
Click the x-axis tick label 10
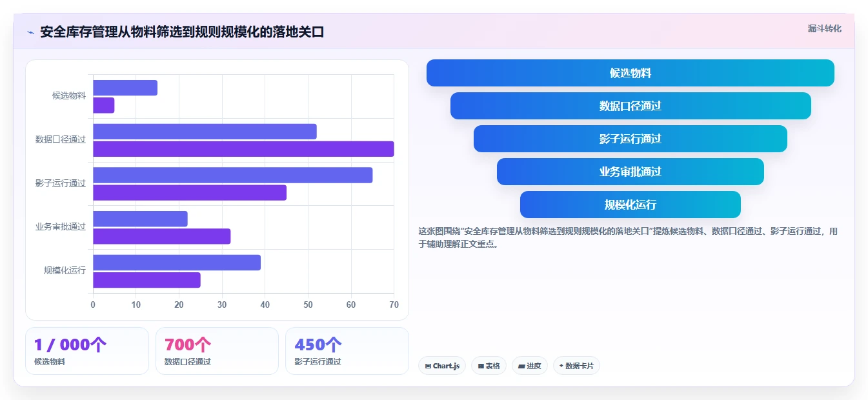coord(136,305)
